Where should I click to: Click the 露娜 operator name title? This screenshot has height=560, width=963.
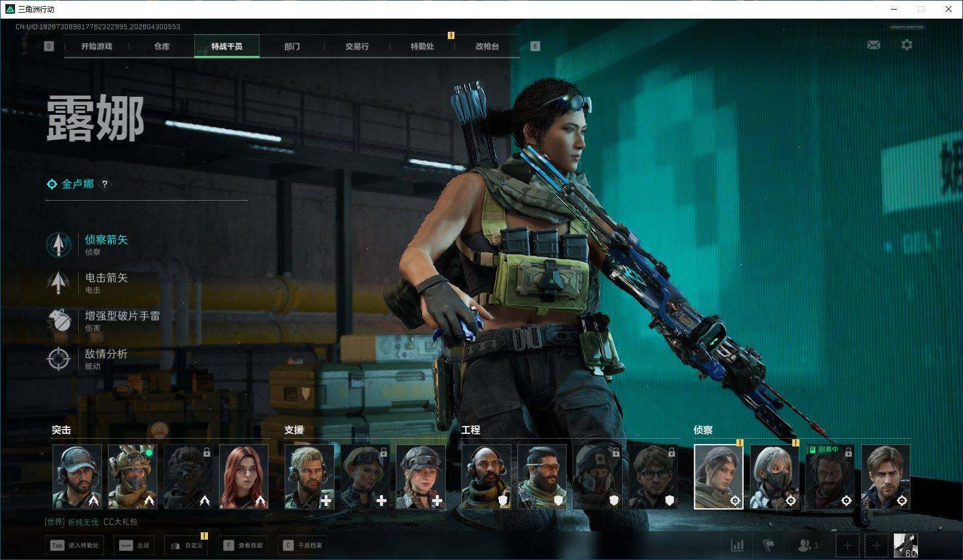click(x=95, y=120)
